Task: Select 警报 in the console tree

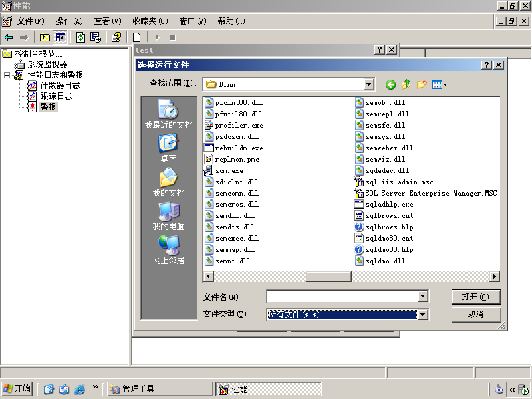Action: pyautogui.click(x=48, y=107)
